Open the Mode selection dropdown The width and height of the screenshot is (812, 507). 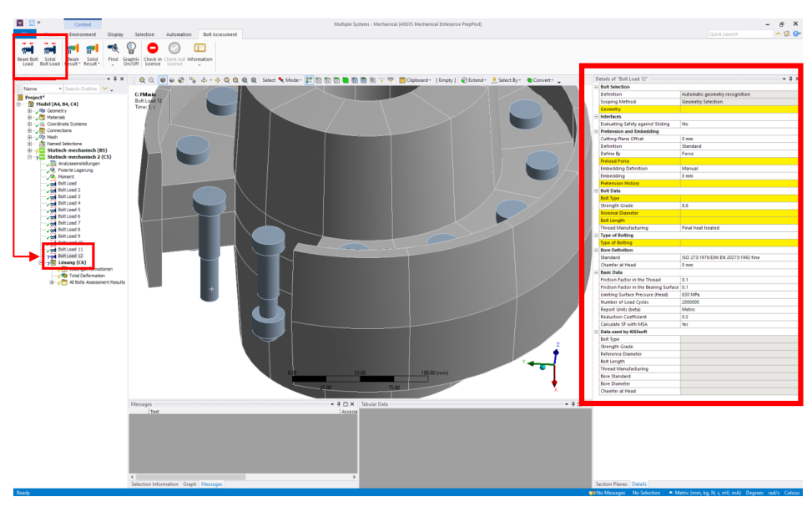[290, 79]
